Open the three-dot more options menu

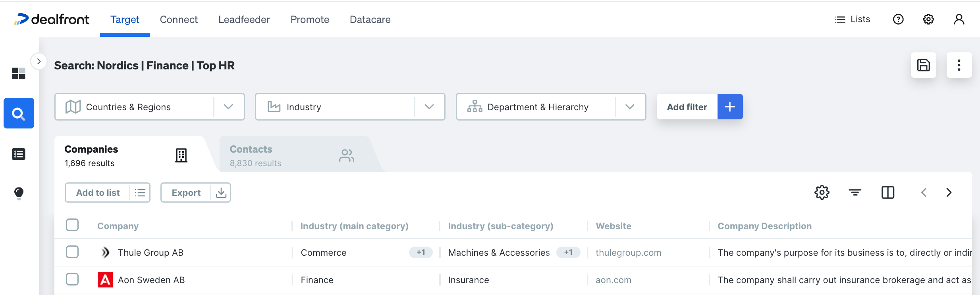pos(959,65)
